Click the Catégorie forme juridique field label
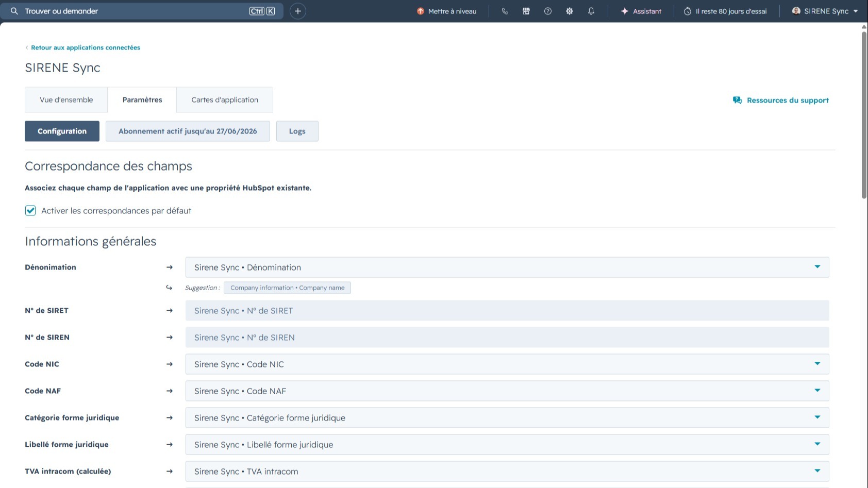The height and width of the screenshot is (488, 868). click(72, 417)
